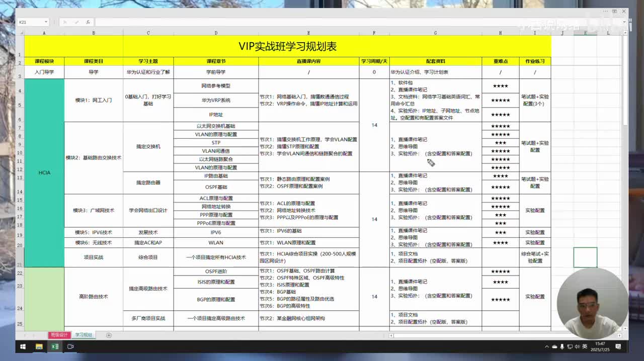Click the sheet tab scroll-left arrow

pos(24,335)
